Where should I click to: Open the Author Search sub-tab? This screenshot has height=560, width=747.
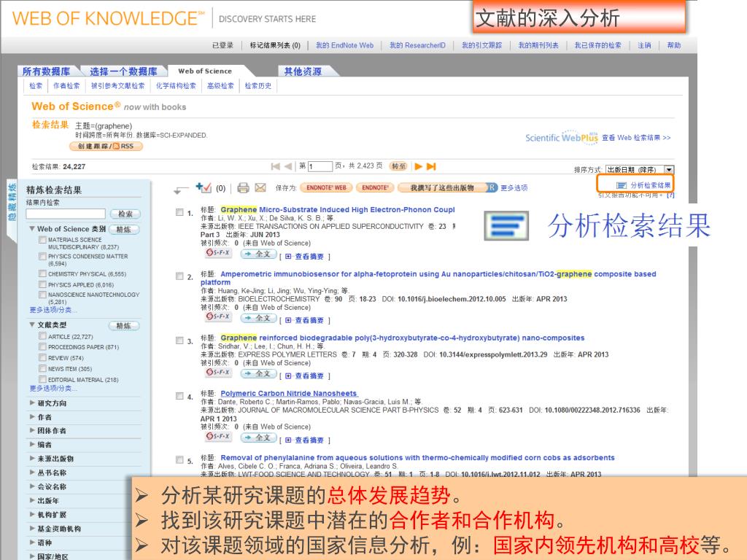[66, 86]
